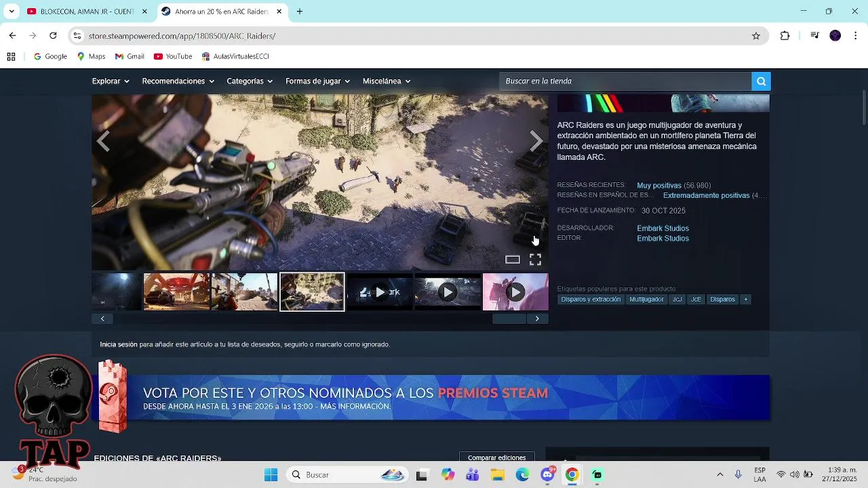Screen dimensions: 868x488
Task: Click the microphone icon in system tray
Action: (x=738, y=474)
